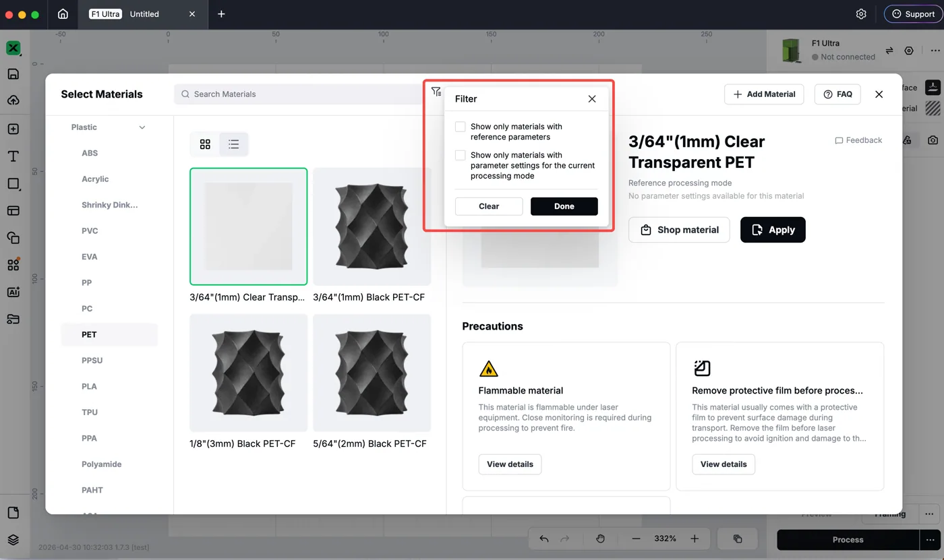Open the three-dot menu beside F1 Ultra

pyautogui.click(x=935, y=51)
